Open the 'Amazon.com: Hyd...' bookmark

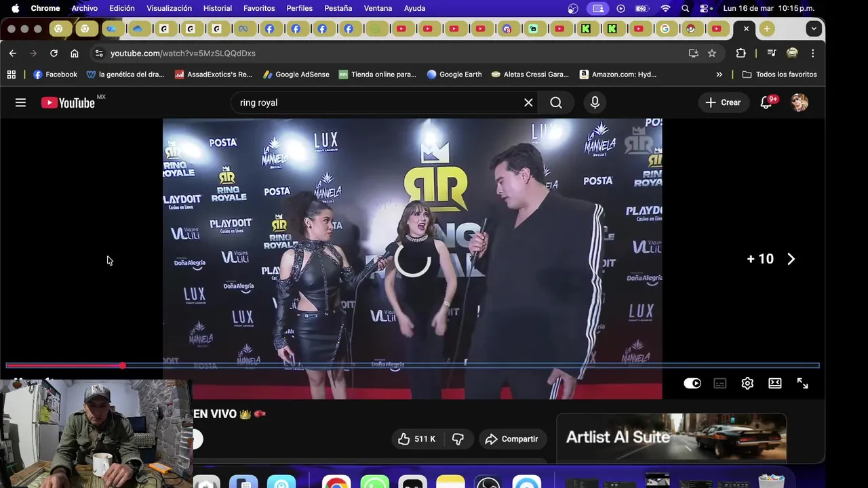coord(618,75)
